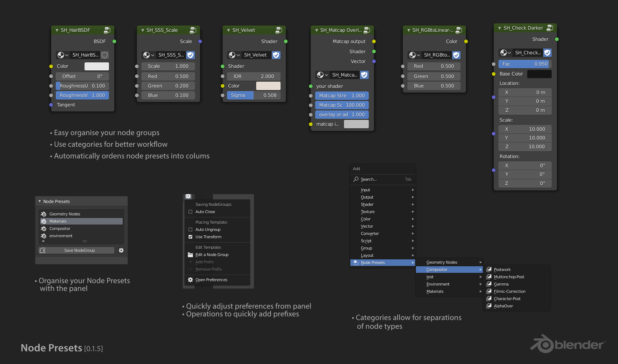Open the SH_RGBto node group browse dropdown

[414, 55]
